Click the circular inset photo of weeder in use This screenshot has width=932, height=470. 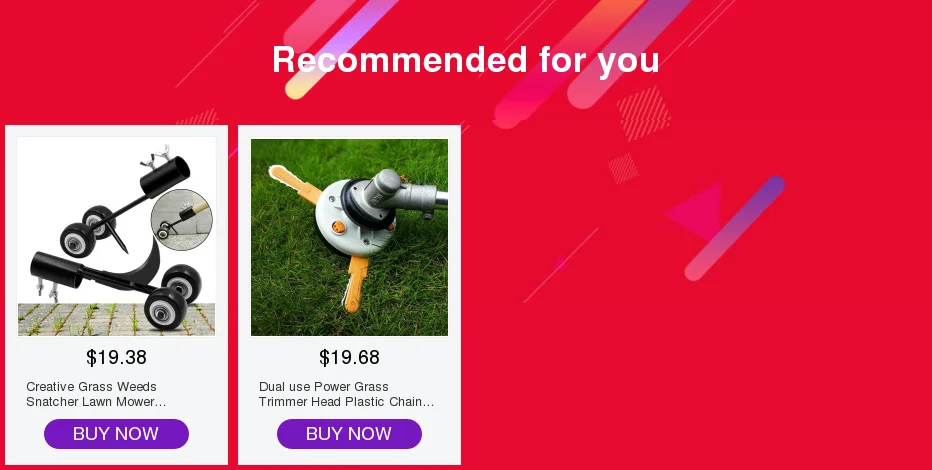click(182, 219)
